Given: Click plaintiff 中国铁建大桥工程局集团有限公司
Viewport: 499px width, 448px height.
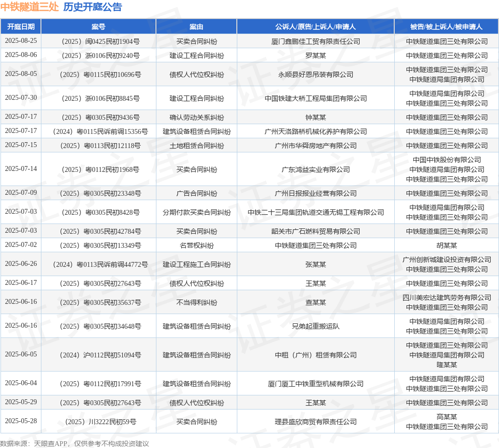Looking at the screenshot, I should tap(316, 98).
